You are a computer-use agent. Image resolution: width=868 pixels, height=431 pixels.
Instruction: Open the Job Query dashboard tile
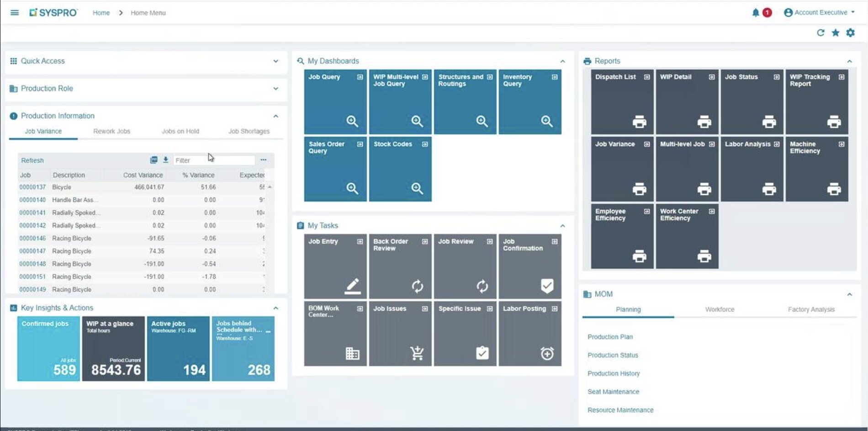(x=335, y=101)
